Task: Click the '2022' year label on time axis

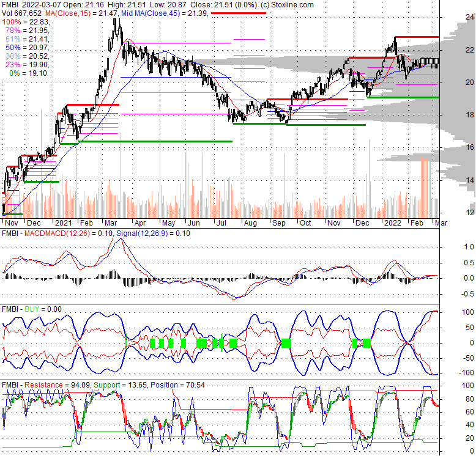Action: coord(393,223)
